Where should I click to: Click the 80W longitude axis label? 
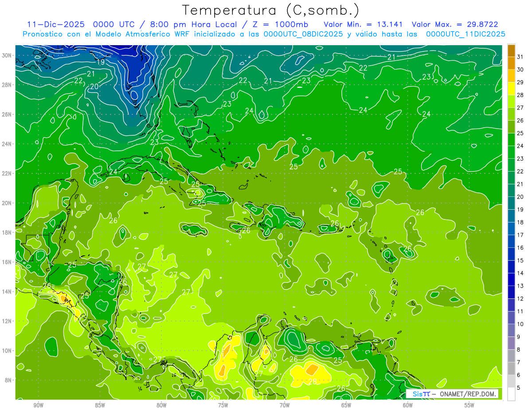coord(161,405)
